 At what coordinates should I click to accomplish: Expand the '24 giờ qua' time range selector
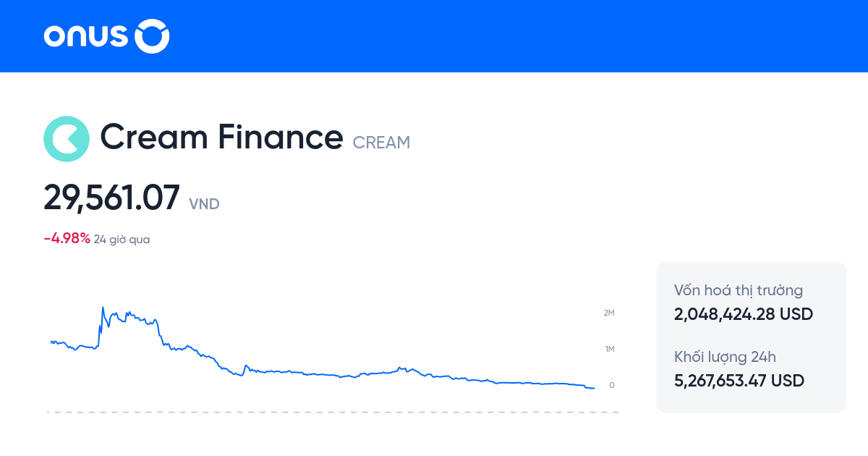point(121,239)
